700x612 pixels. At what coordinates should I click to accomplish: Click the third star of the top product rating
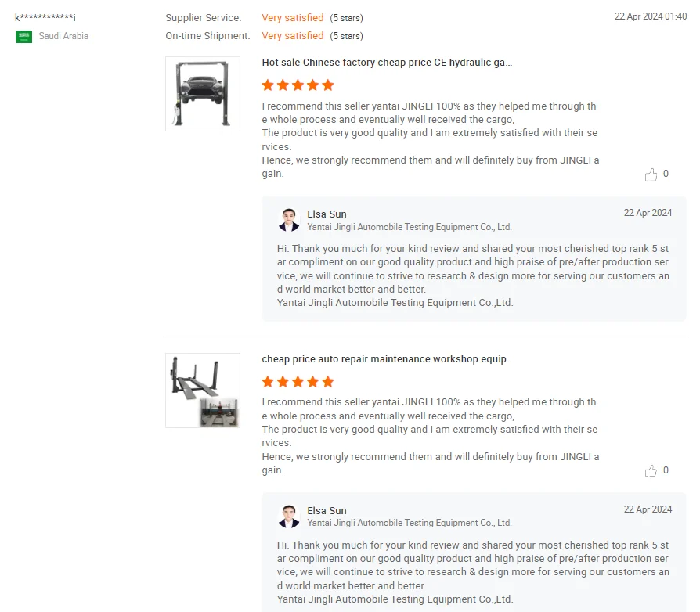coord(297,85)
